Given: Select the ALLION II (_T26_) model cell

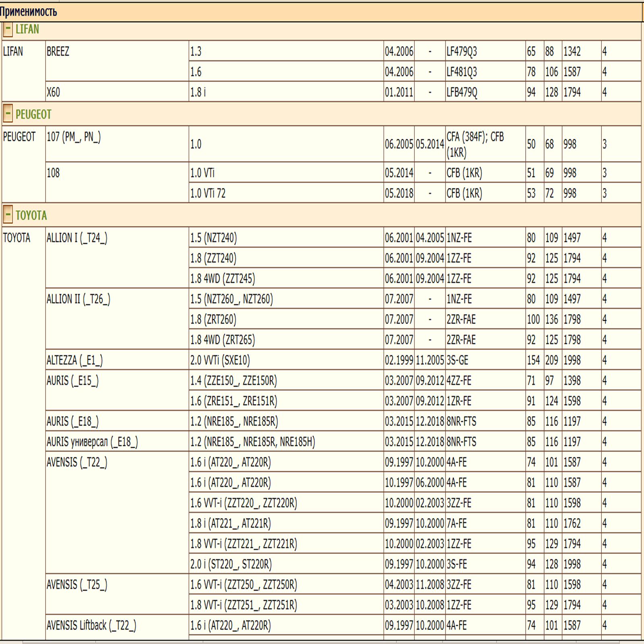Looking at the screenshot, I should (x=78, y=299).
